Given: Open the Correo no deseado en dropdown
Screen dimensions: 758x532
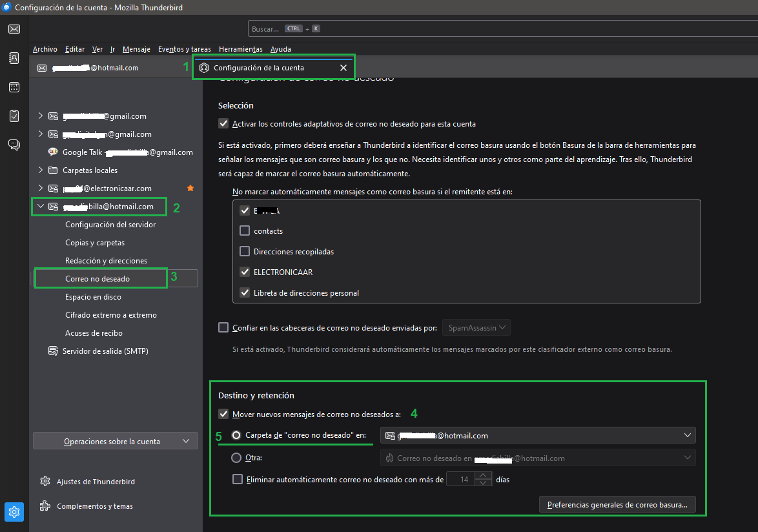Looking at the screenshot, I should pyautogui.click(x=538, y=458).
